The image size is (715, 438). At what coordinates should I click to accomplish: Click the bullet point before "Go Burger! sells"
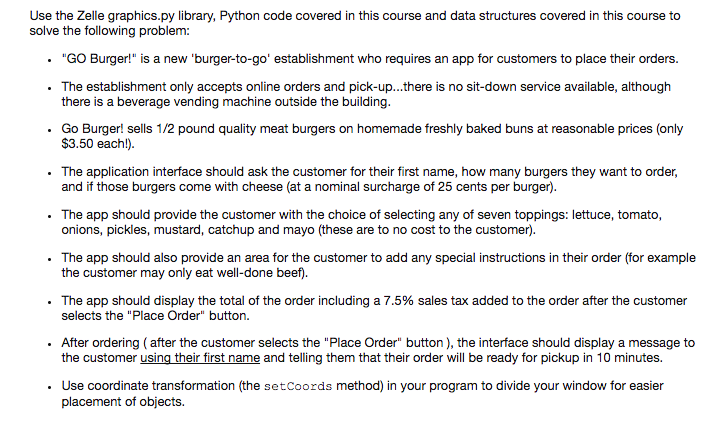(49, 131)
